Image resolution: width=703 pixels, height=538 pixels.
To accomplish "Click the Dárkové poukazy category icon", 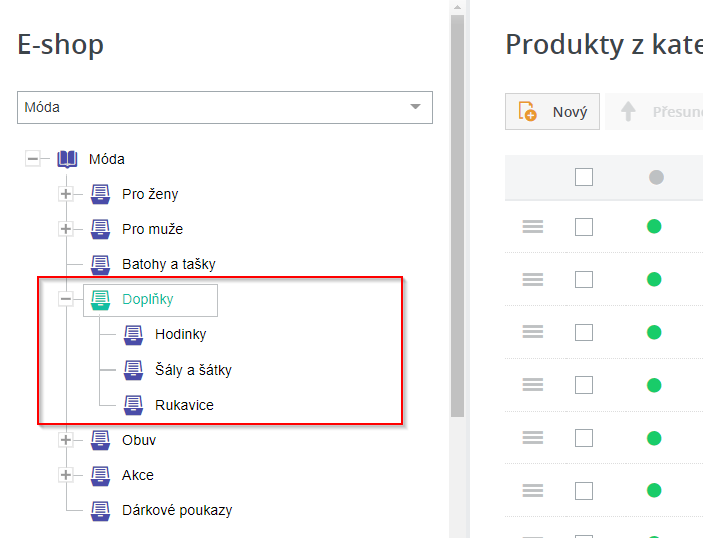I will [100, 510].
